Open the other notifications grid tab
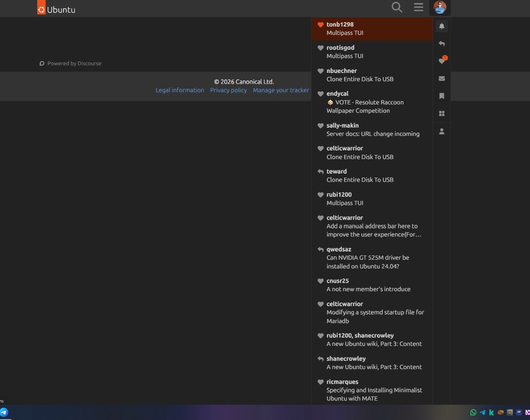The image size is (530, 420). point(442,113)
